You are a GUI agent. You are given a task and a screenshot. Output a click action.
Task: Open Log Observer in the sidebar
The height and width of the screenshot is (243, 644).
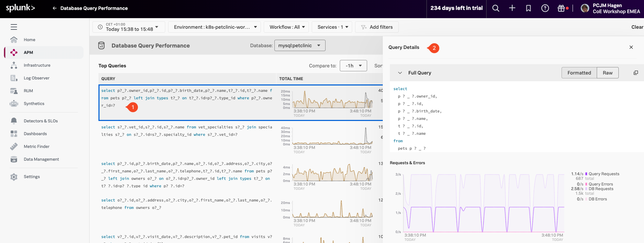(36, 78)
